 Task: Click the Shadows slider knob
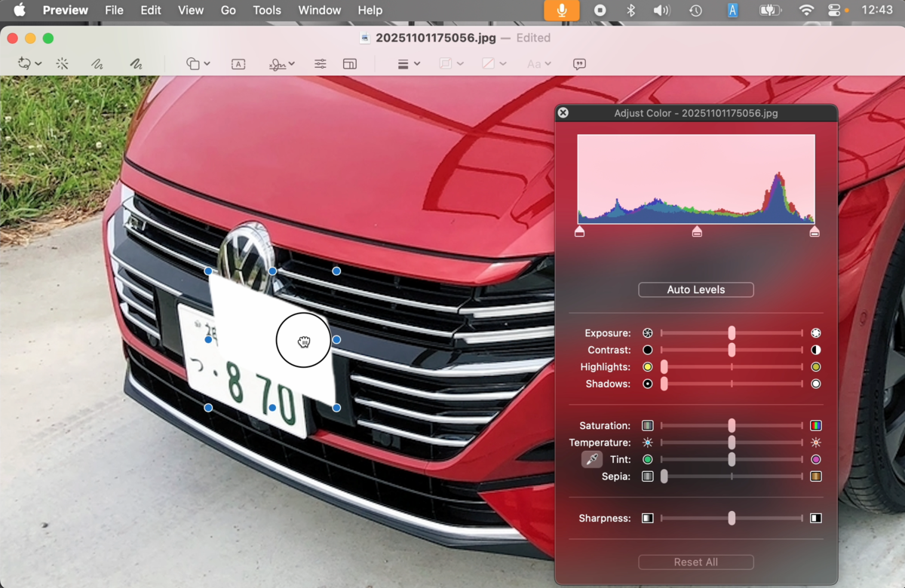pos(664,384)
